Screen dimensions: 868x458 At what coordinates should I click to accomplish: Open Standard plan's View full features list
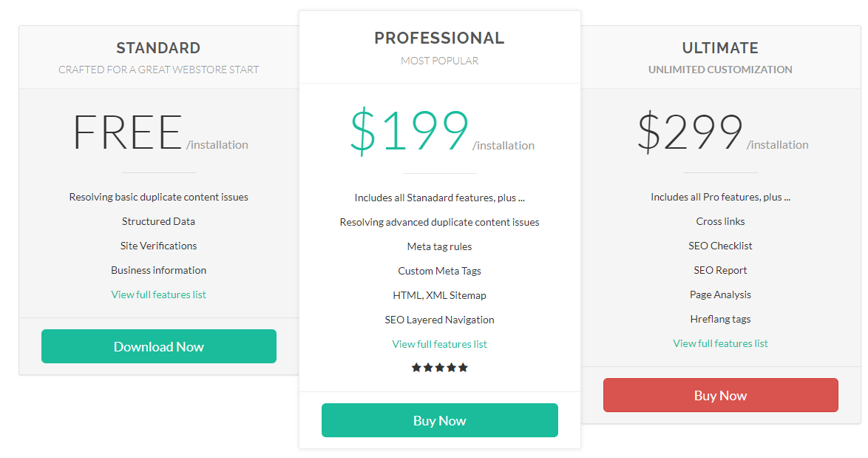pyautogui.click(x=158, y=294)
